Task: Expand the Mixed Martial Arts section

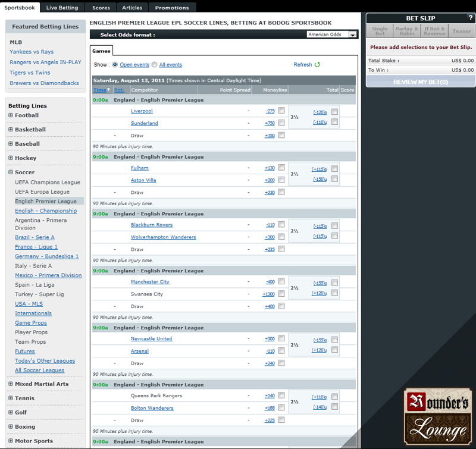Action: pyautogui.click(x=11, y=384)
